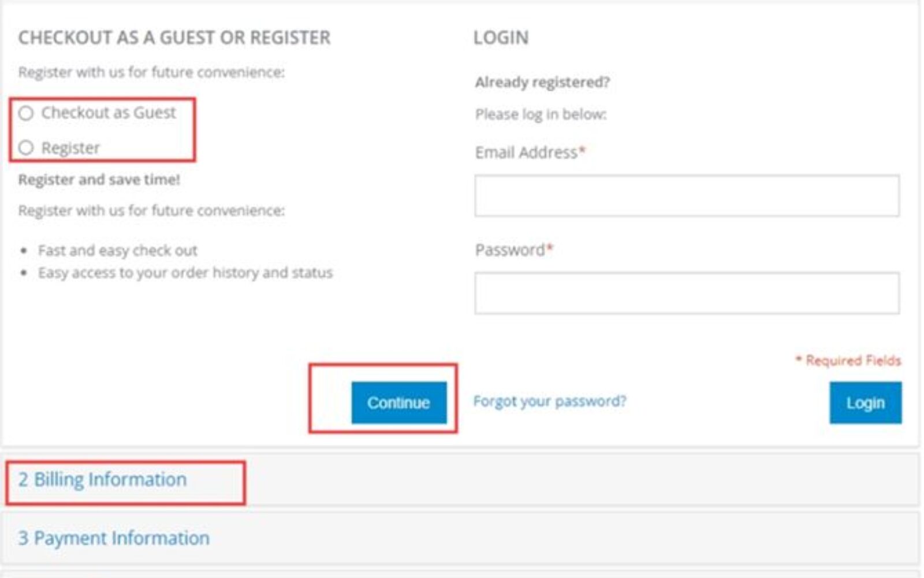Screen dimensions: 924x578
Task: Click the Fast and easy check out bullet
Action: (118, 251)
